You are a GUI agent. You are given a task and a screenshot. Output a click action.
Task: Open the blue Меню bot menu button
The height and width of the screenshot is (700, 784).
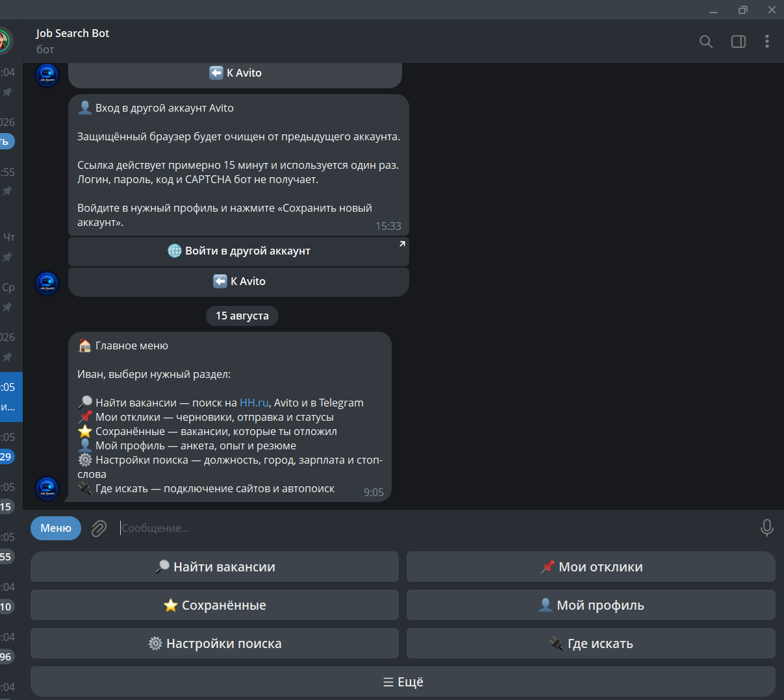click(x=56, y=528)
